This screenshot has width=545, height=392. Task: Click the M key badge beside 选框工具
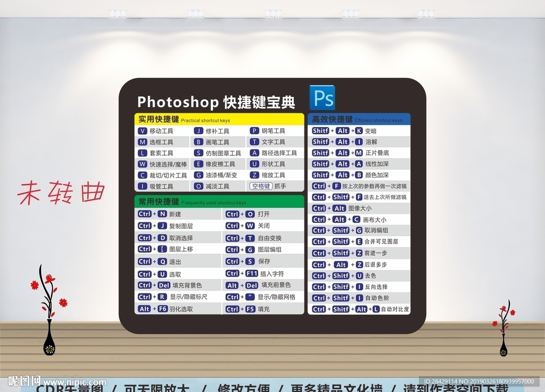tap(143, 142)
